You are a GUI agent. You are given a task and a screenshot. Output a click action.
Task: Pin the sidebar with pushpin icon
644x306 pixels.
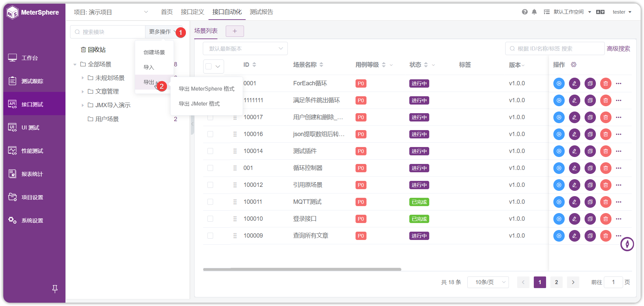pos(55,289)
